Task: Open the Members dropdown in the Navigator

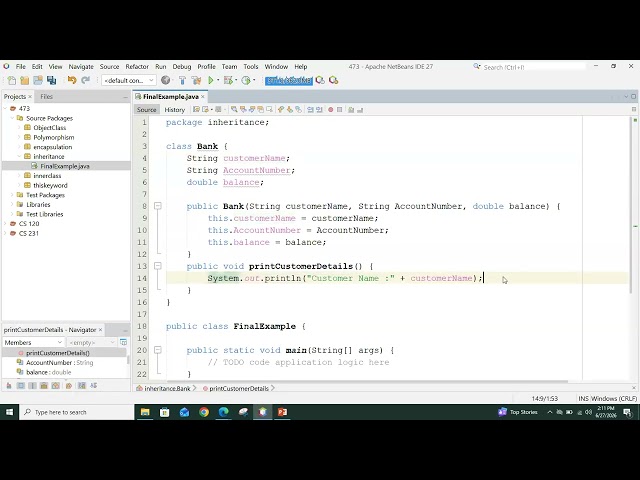Action: pos(33,342)
